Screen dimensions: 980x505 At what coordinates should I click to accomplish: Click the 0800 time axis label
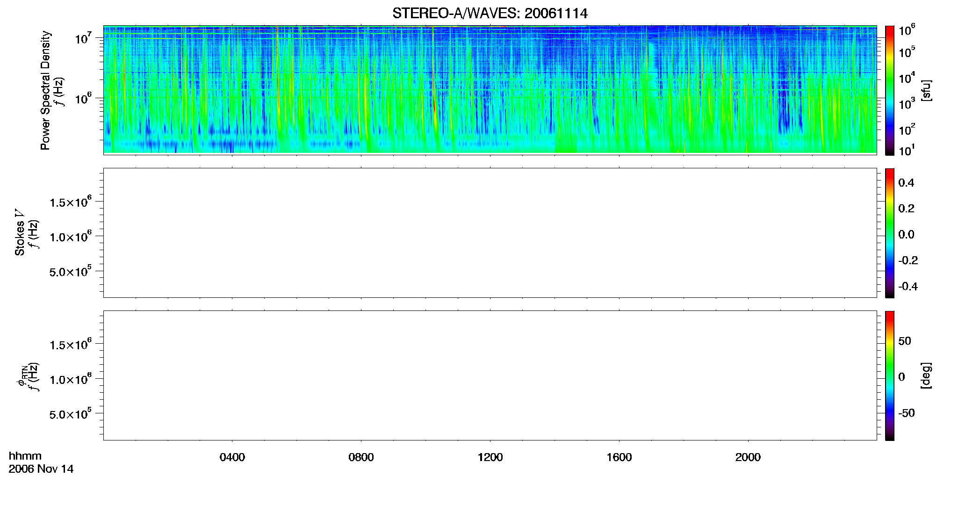pos(361,457)
